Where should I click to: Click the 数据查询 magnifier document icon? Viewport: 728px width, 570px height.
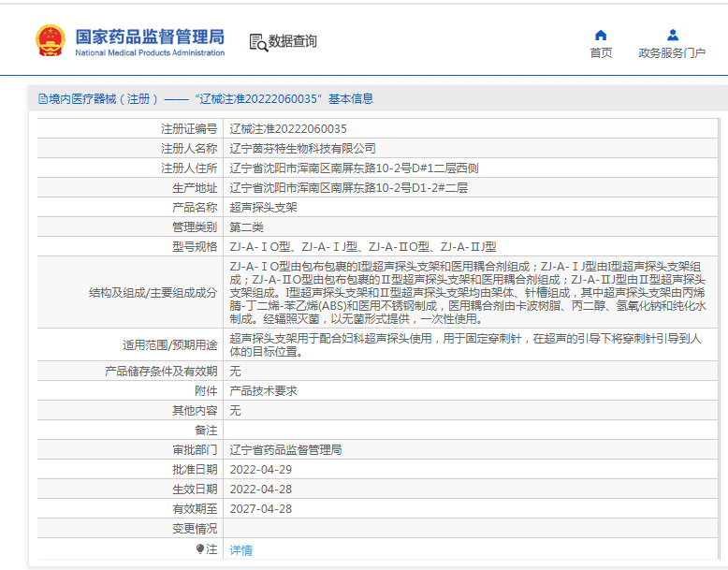pyautogui.click(x=257, y=42)
